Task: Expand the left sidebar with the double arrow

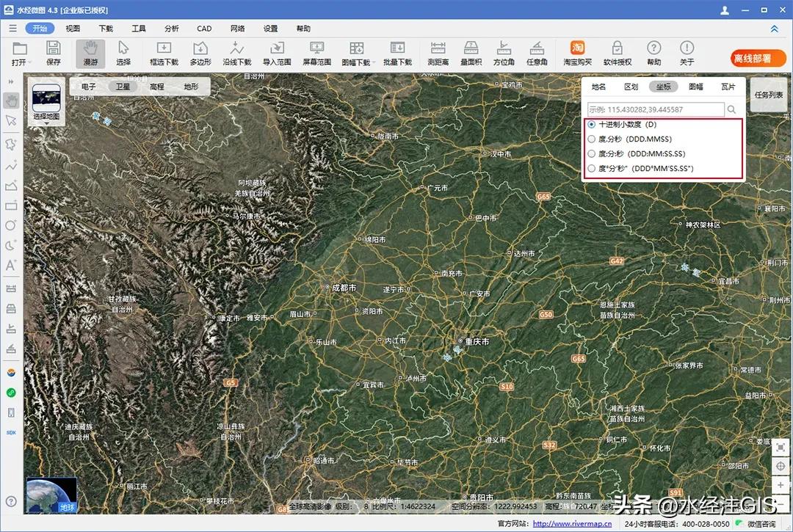Action: [x=11, y=81]
